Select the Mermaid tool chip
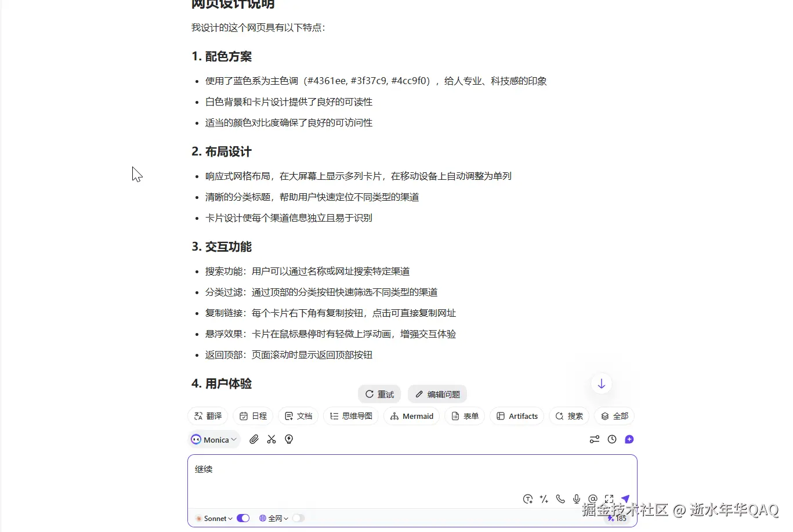 pos(411,416)
